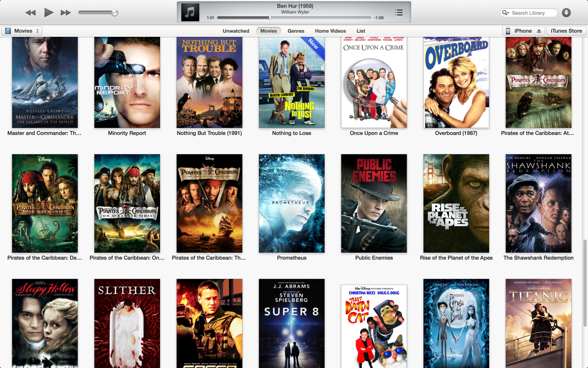Click 'The Shawshank Redemption' title text

point(539,258)
